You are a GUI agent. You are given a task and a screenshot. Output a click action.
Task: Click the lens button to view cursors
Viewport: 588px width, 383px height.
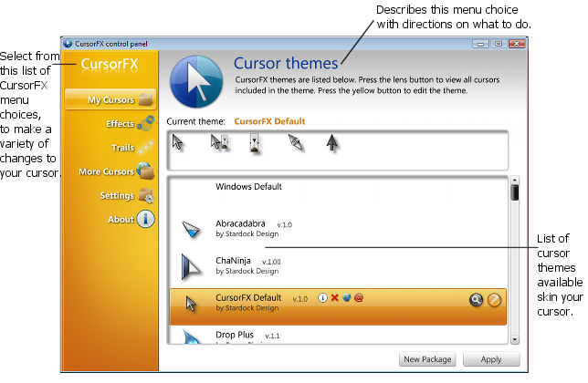476,300
